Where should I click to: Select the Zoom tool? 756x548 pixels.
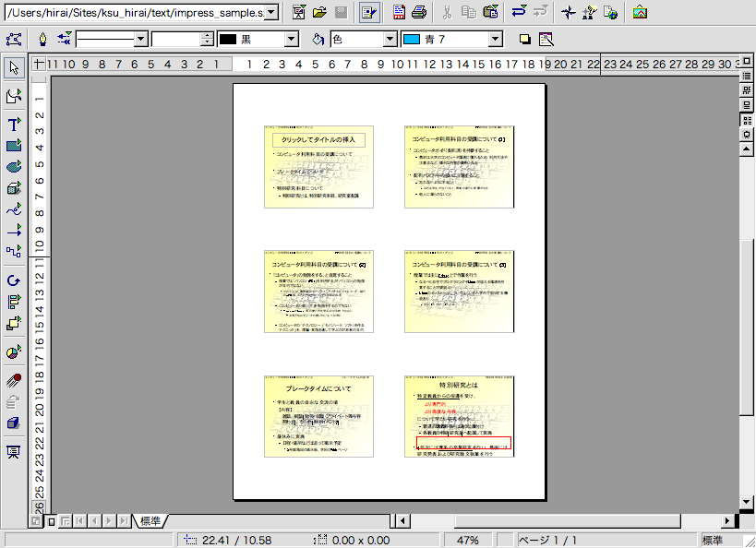point(14,96)
